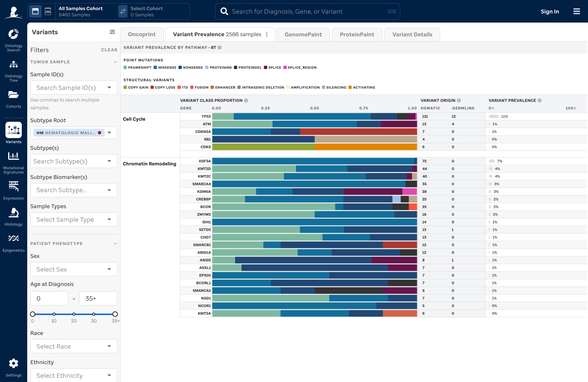Collapse the Tumor Sample filter section

click(x=115, y=62)
